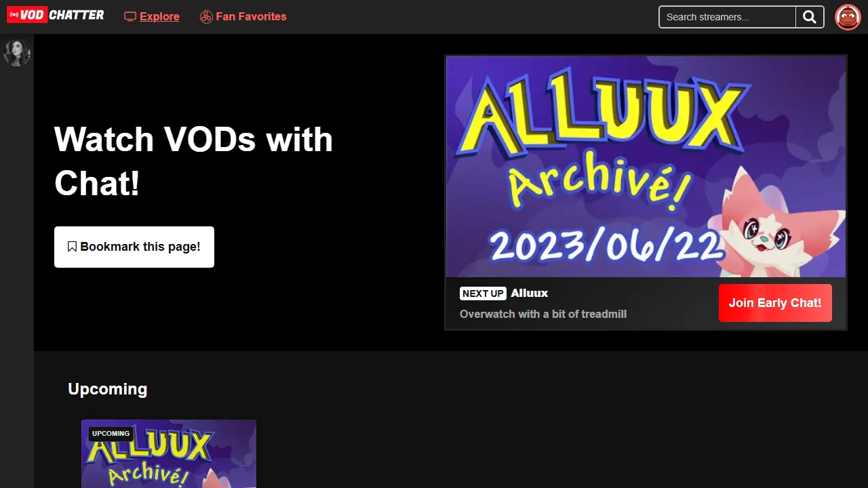The height and width of the screenshot is (488, 868).
Task: Click the TV icon beside Explore
Action: 130,17
